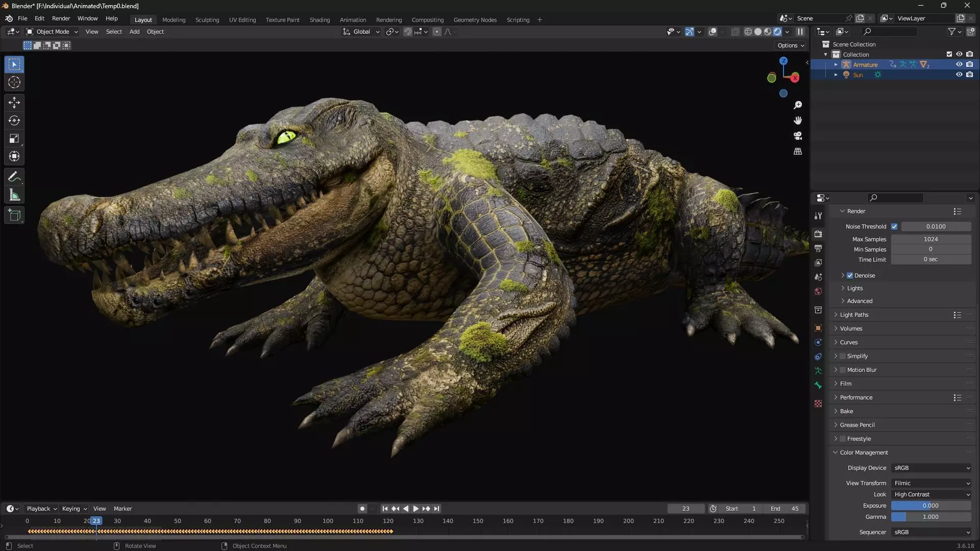This screenshot has width=980, height=551.
Task: Uncheck the Noise Threshold checkbox
Action: click(894, 227)
